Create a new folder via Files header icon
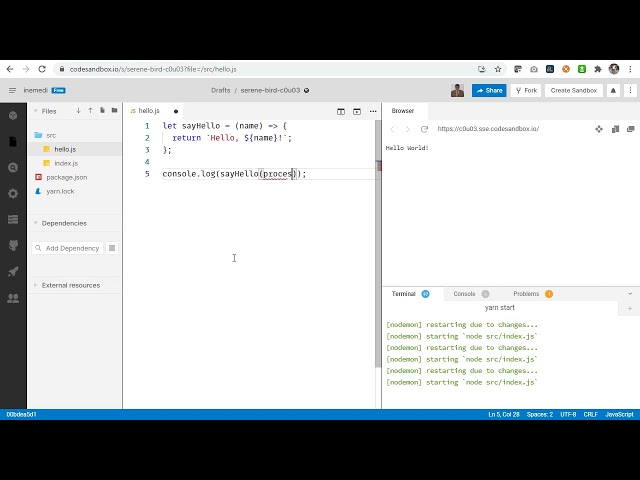 pyautogui.click(x=114, y=111)
